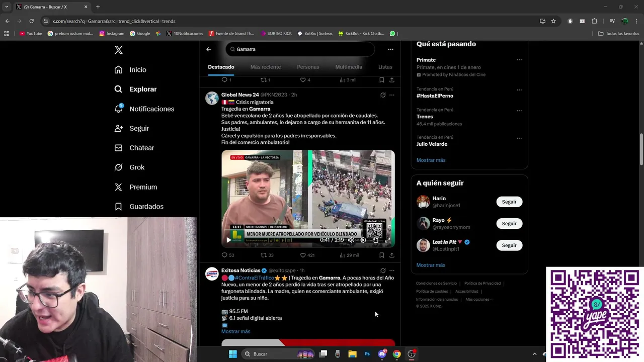The image size is (644, 362).
Task: Switch to Multimedia tab
Action: pos(349,67)
